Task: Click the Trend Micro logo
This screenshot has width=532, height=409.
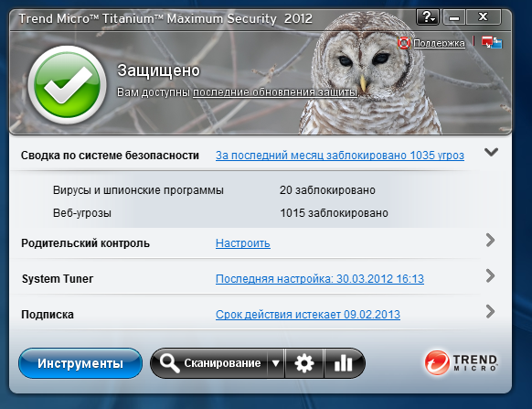Action: 461,363
